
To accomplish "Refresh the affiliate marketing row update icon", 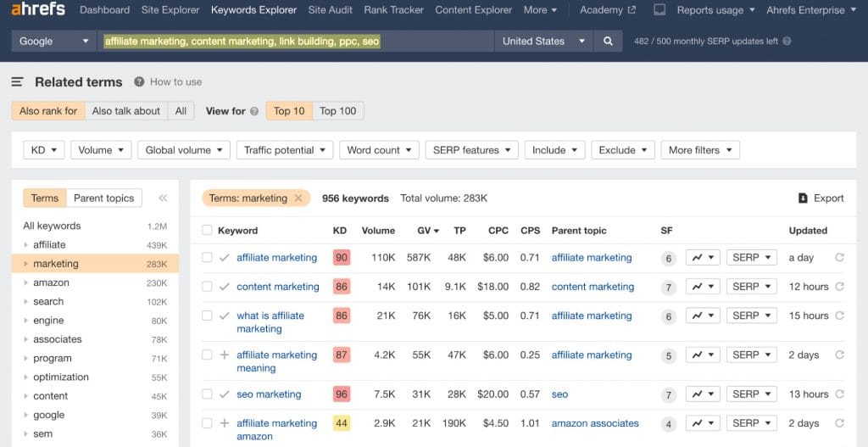I will tap(839, 258).
